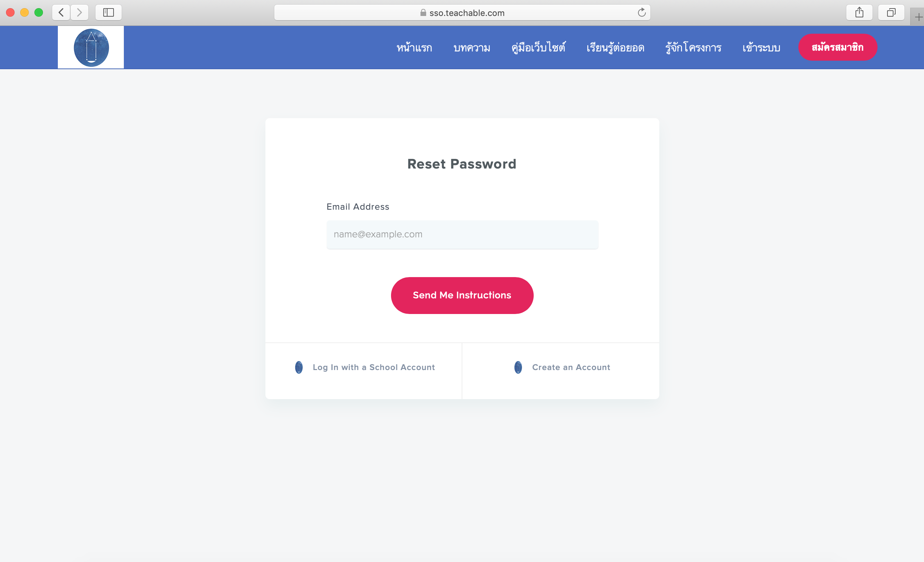The width and height of the screenshot is (924, 562).
Task: Show all tabs overview icon
Action: tap(891, 12)
